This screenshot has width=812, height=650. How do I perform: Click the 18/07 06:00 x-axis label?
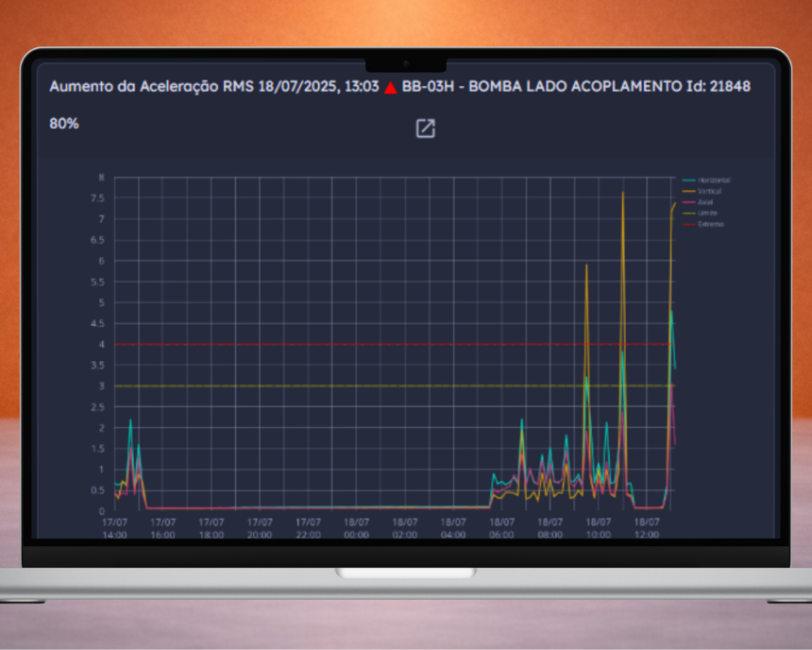[502, 527]
